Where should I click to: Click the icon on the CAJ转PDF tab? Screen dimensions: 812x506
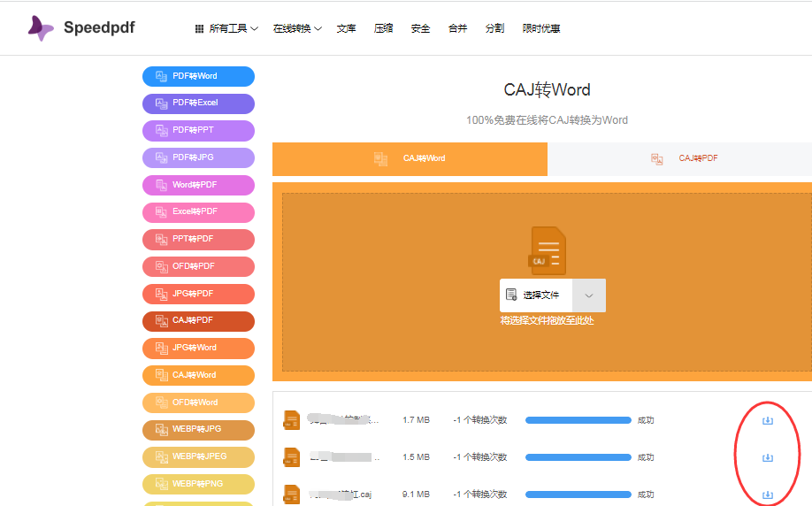656,159
